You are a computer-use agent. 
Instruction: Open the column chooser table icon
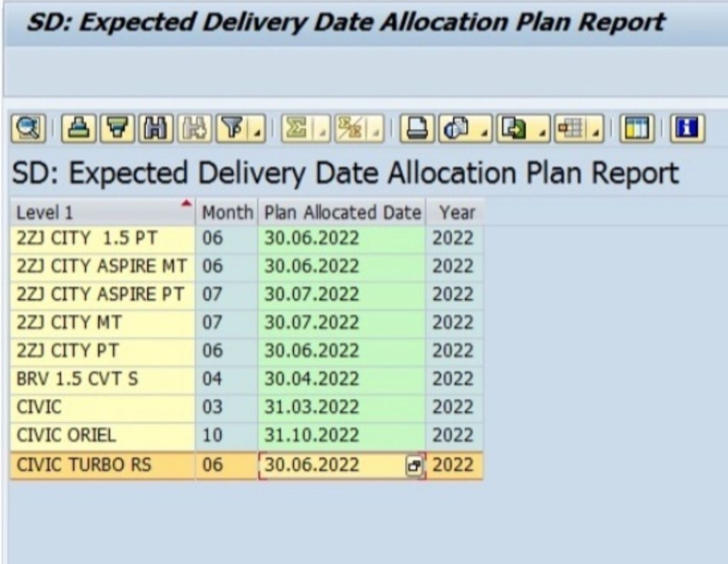(637, 129)
